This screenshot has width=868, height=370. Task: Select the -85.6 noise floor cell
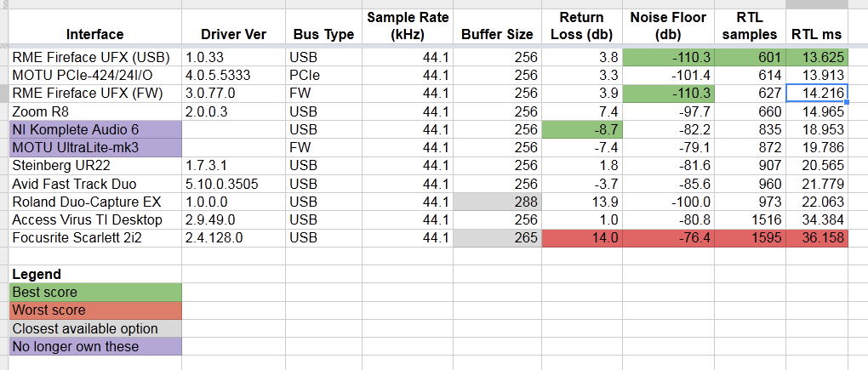tap(668, 185)
